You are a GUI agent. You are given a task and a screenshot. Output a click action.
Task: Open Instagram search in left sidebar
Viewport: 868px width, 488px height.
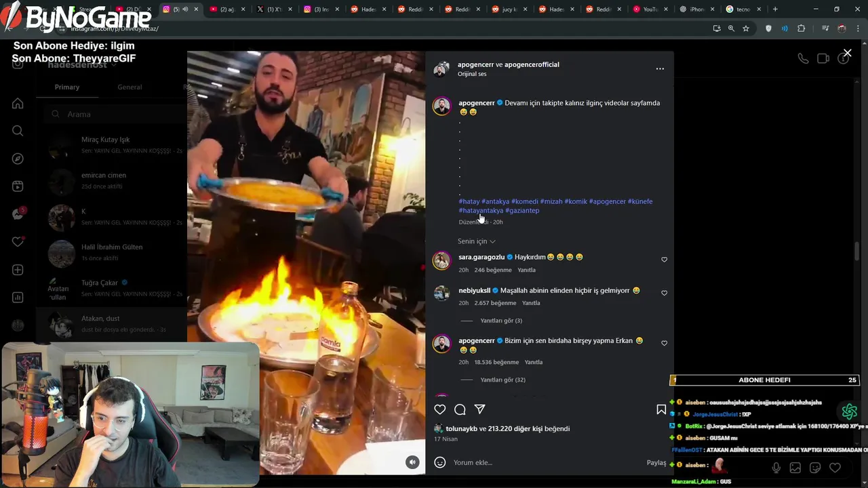(x=18, y=131)
